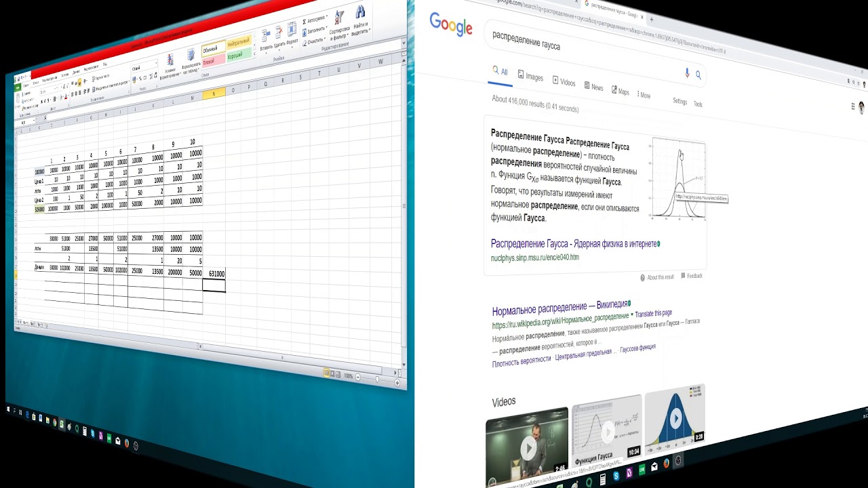Open the Google search Settings menu
Viewport: 868px width, 488px height.
click(x=680, y=101)
